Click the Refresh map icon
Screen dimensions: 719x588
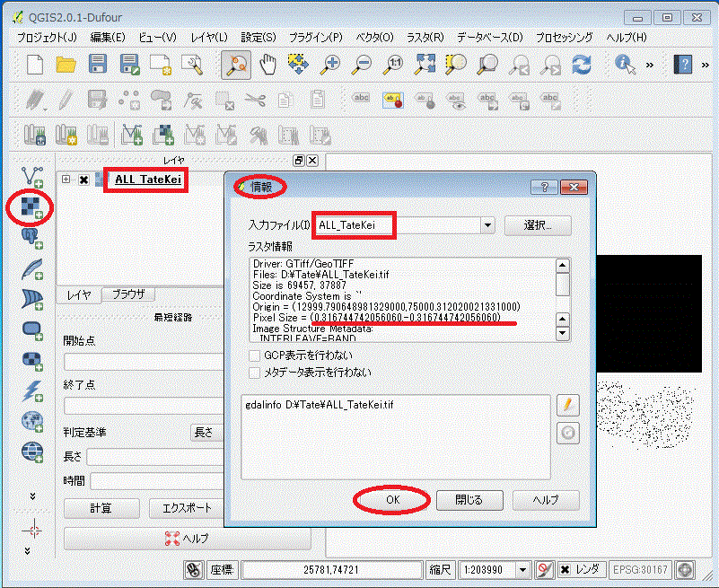click(x=582, y=65)
